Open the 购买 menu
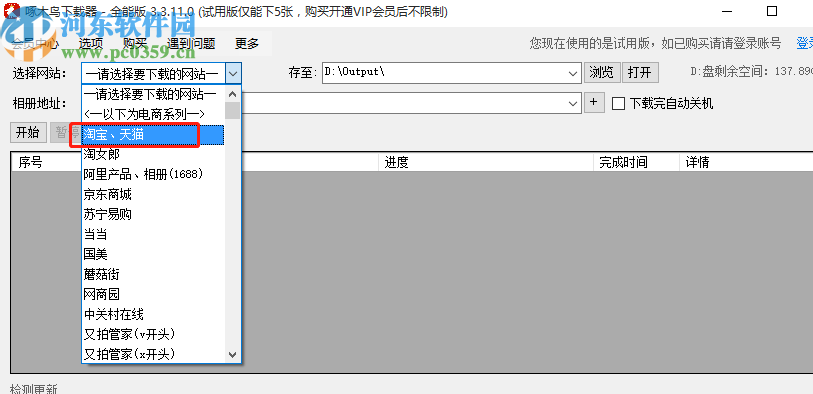 pyautogui.click(x=135, y=44)
